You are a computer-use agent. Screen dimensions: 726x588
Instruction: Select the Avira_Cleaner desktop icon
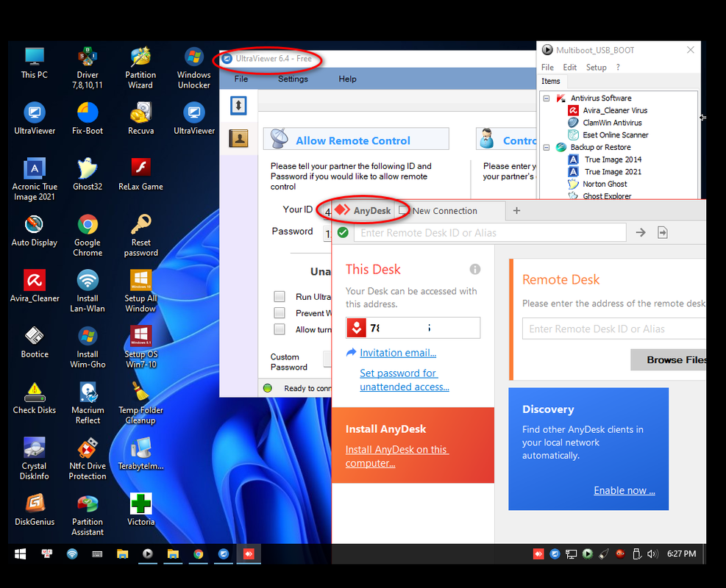[35, 287]
